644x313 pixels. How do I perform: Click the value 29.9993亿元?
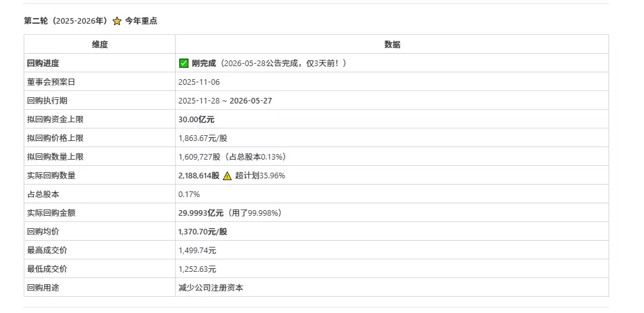[x=201, y=213]
